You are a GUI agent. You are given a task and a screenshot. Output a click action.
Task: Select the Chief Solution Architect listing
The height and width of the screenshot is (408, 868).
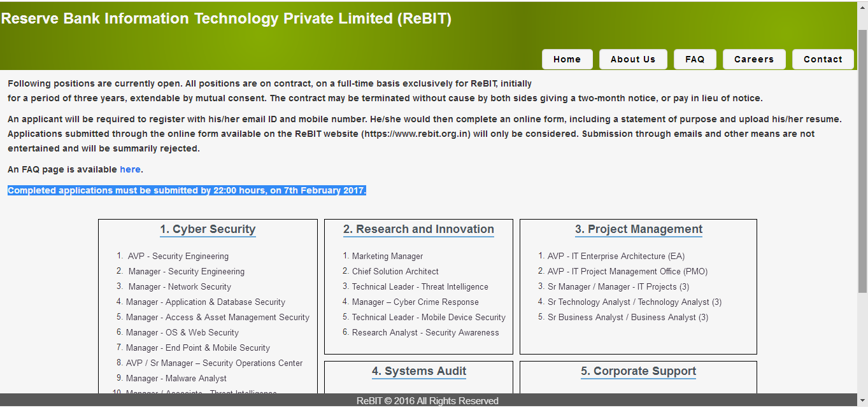(395, 271)
